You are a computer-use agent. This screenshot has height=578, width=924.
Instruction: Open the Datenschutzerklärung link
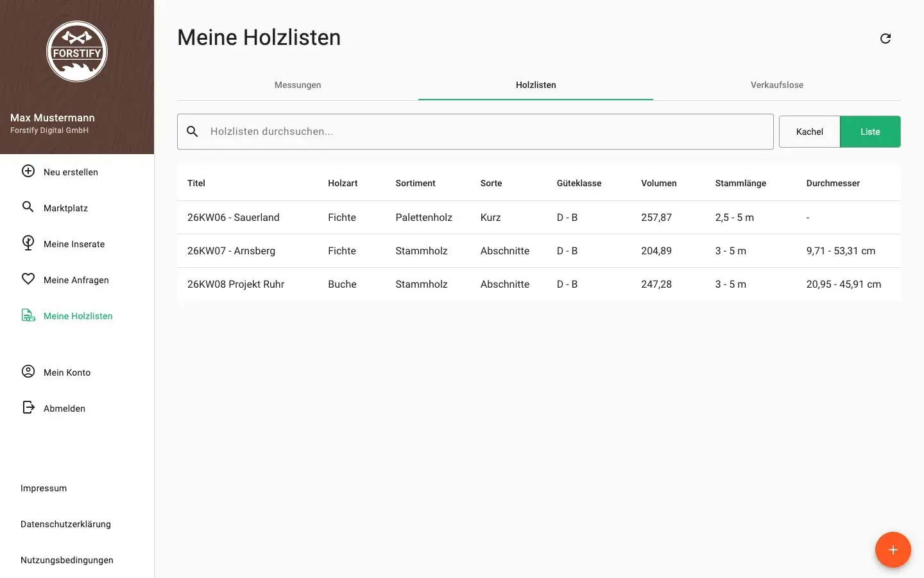coord(65,524)
